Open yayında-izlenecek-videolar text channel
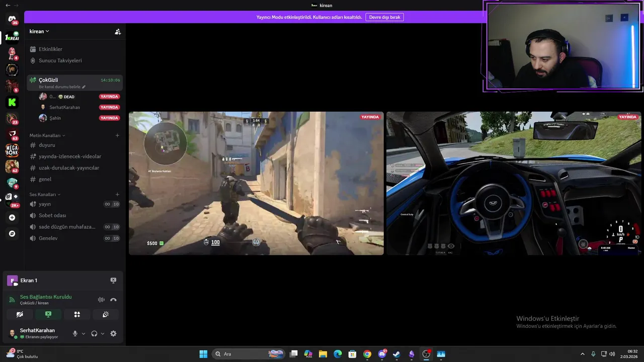Screen dimensions: 644x362 [74, 156]
